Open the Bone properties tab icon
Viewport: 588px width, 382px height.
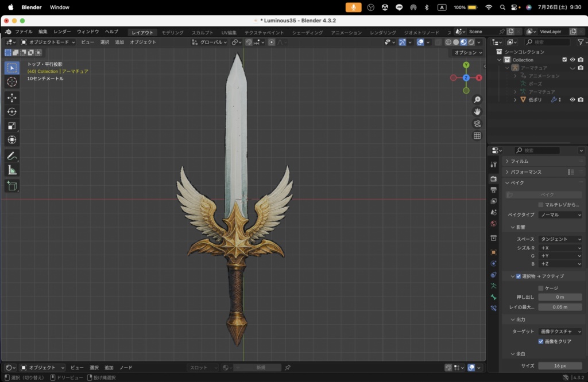point(493,297)
